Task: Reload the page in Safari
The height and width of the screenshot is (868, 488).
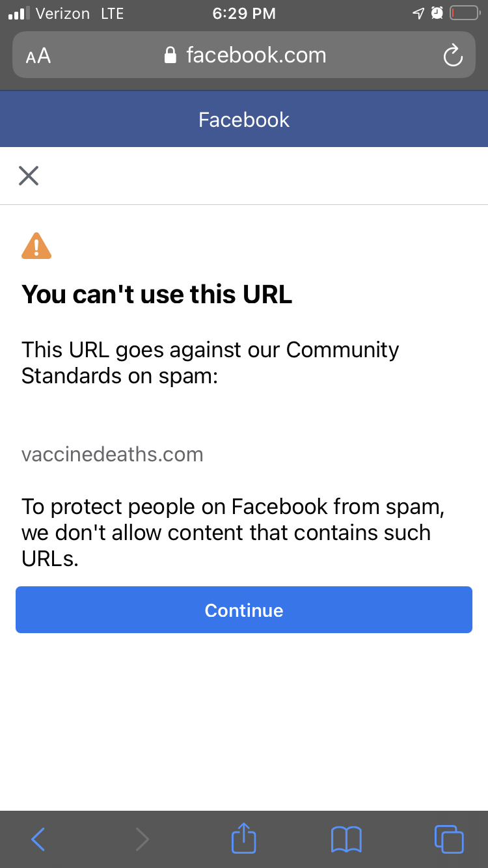Action: pos(453,56)
